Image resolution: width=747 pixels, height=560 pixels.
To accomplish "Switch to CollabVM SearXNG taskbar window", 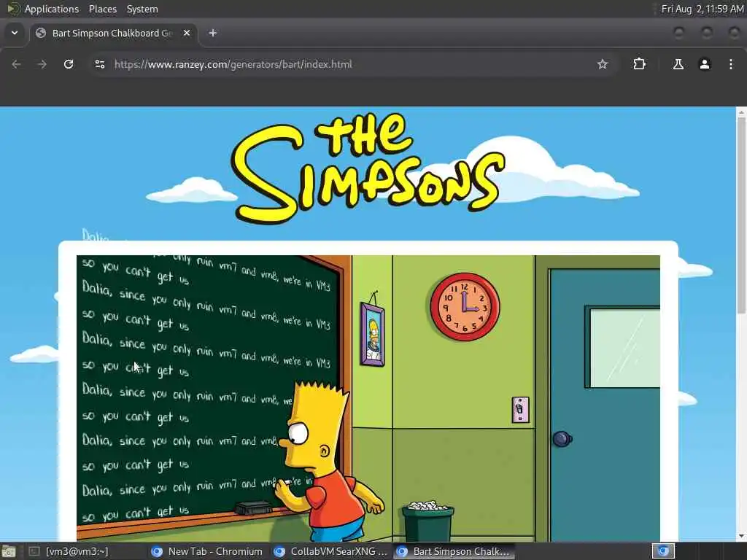I will pos(331,551).
